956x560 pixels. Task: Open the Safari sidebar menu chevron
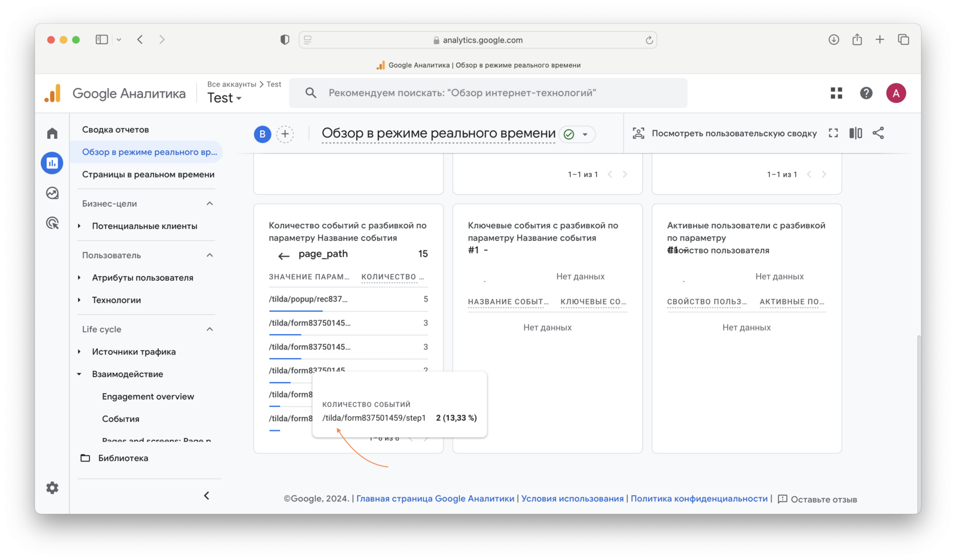(x=119, y=40)
